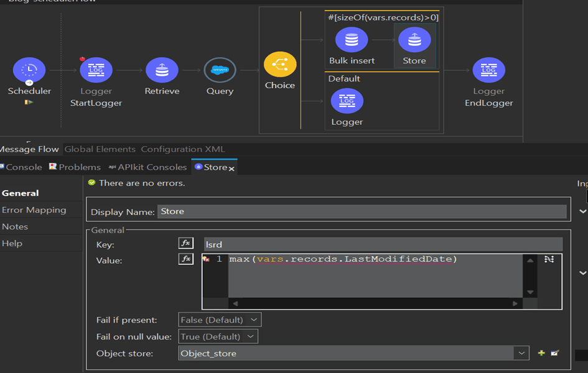The image size is (588, 373).
Task: Click inside the Key input field
Action: pyautogui.click(x=373, y=243)
